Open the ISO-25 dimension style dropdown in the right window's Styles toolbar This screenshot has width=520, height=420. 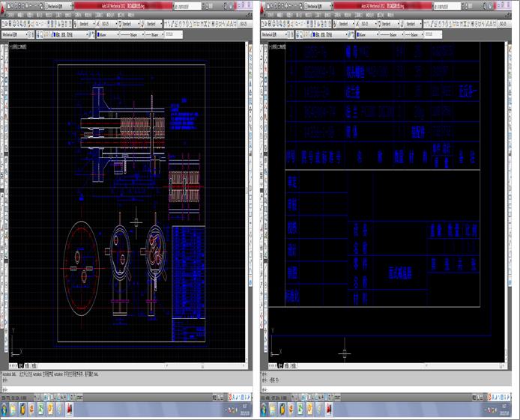tap(368, 24)
